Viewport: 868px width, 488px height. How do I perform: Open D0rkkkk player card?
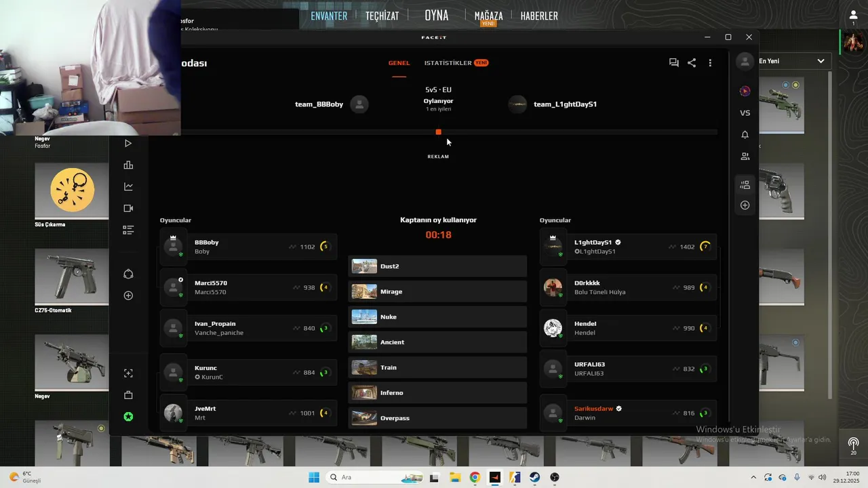point(628,287)
